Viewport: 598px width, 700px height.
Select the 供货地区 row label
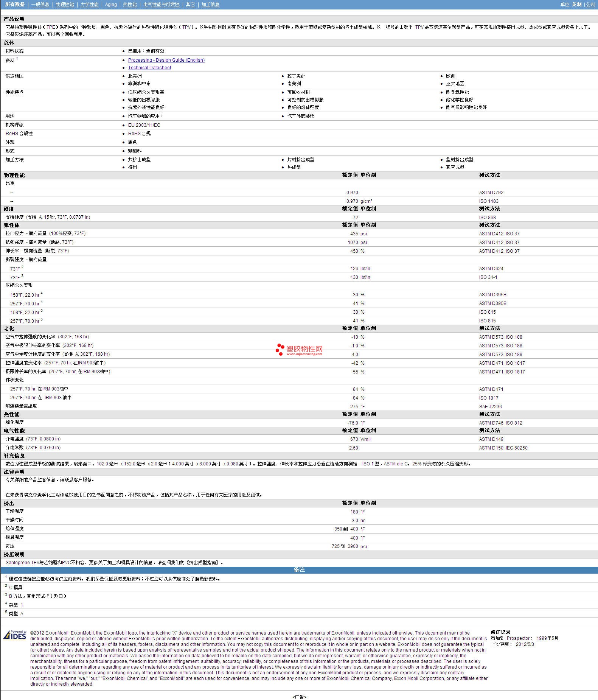[14, 76]
